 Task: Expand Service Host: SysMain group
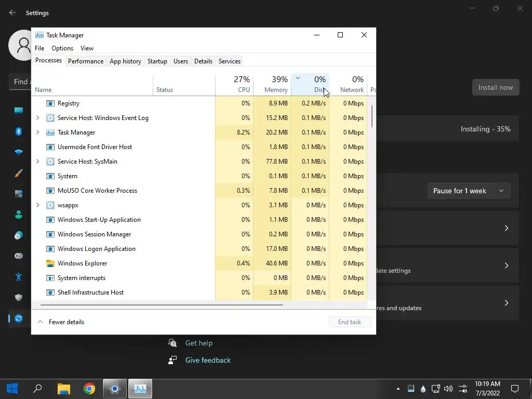(x=37, y=162)
